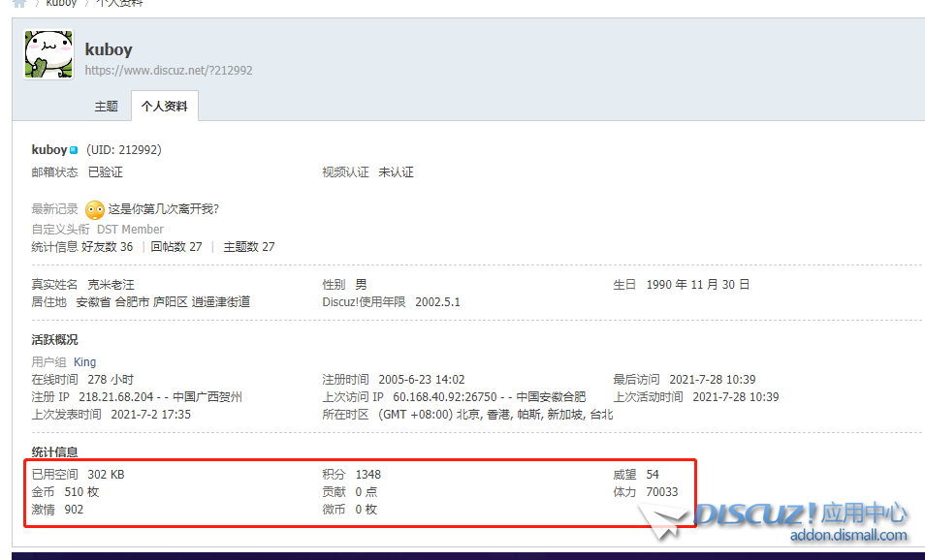Select the 个人资料 tab
Image resolution: width=925 pixels, height=560 pixels.
(x=164, y=107)
